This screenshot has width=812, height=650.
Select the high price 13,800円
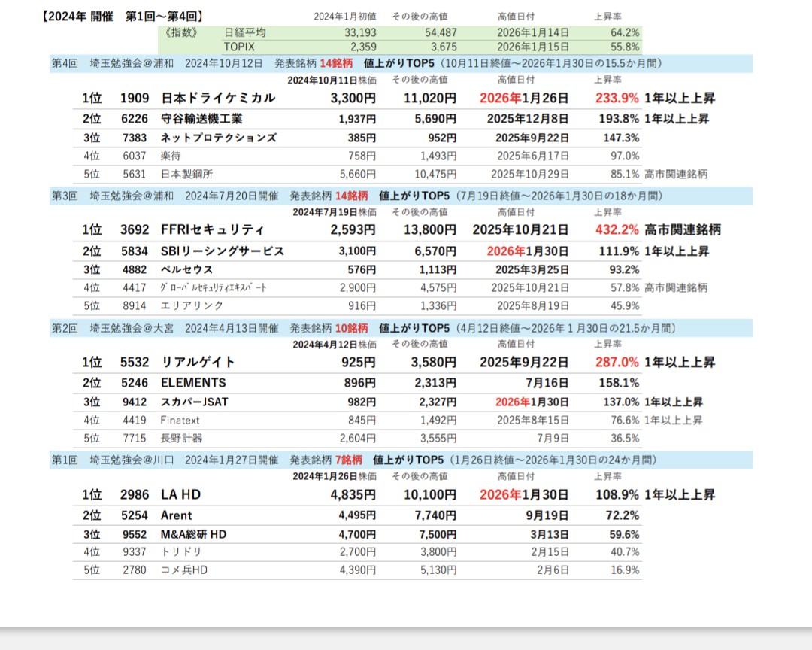[430, 229]
